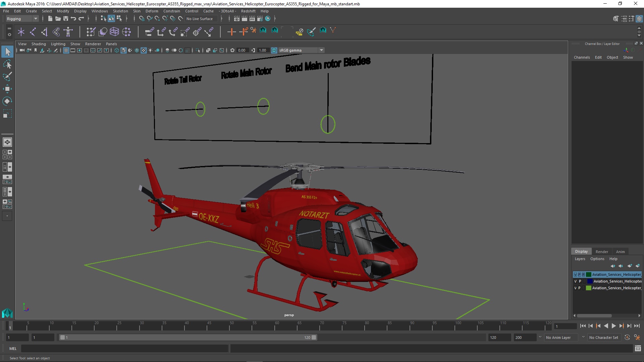This screenshot has height=362, width=644.
Task: Toggle the R display type on the dark-green swatch layer
Action: [583, 275]
